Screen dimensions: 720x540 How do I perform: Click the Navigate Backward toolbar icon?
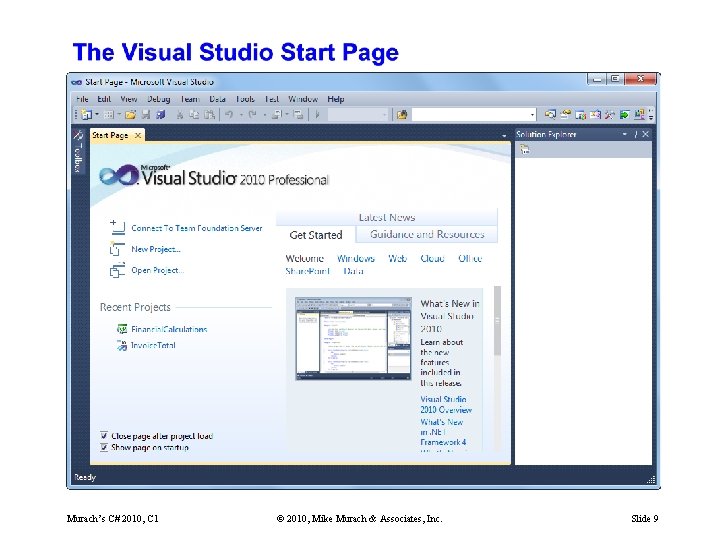coord(277,114)
